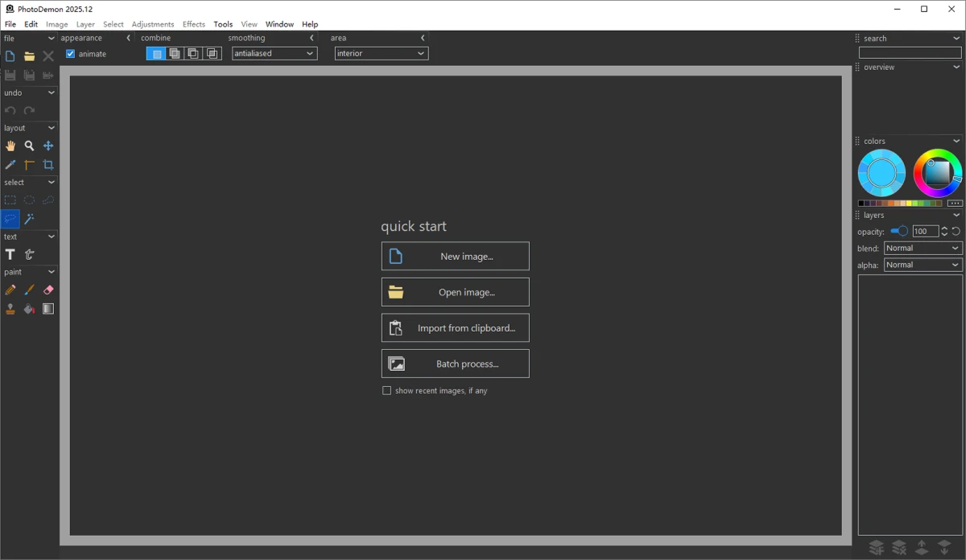This screenshot has width=966, height=560.
Task: Select the Paint bucket fill tool
Action: [29, 309]
